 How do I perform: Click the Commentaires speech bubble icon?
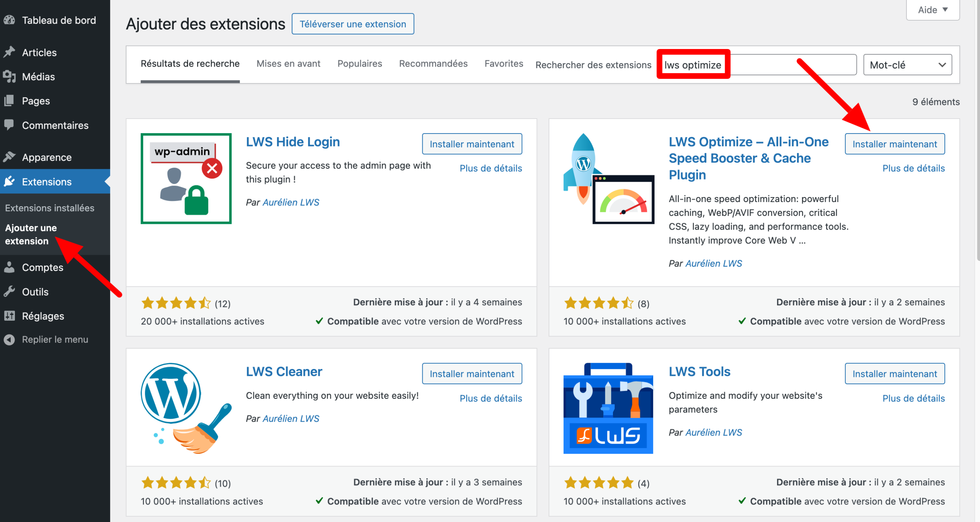(x=9, y=125)
